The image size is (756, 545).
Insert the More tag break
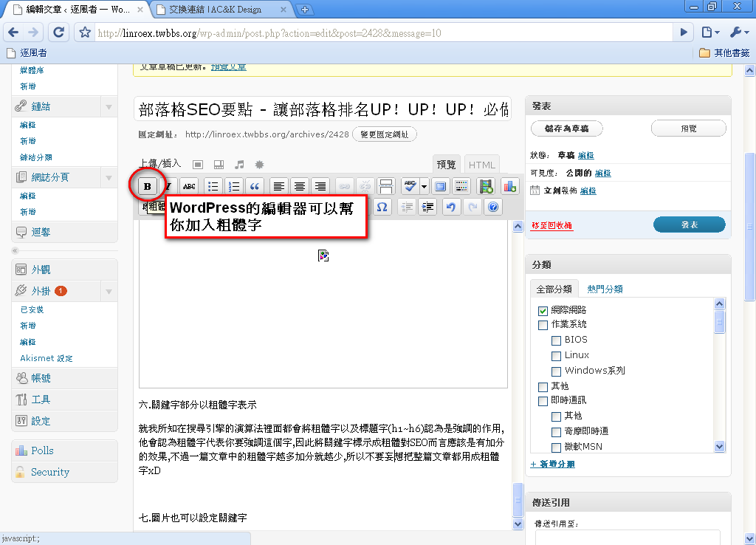[x=385, y=186]
